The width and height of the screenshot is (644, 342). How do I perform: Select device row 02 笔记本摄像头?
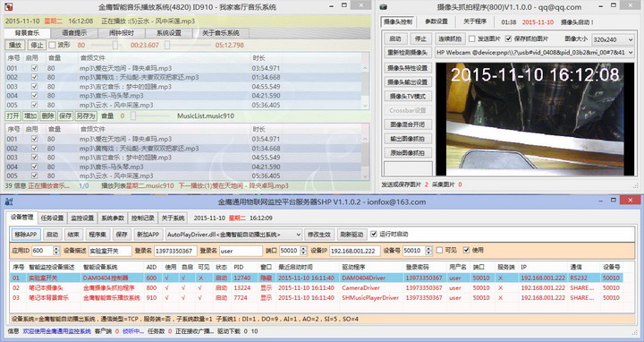(316, 287)
